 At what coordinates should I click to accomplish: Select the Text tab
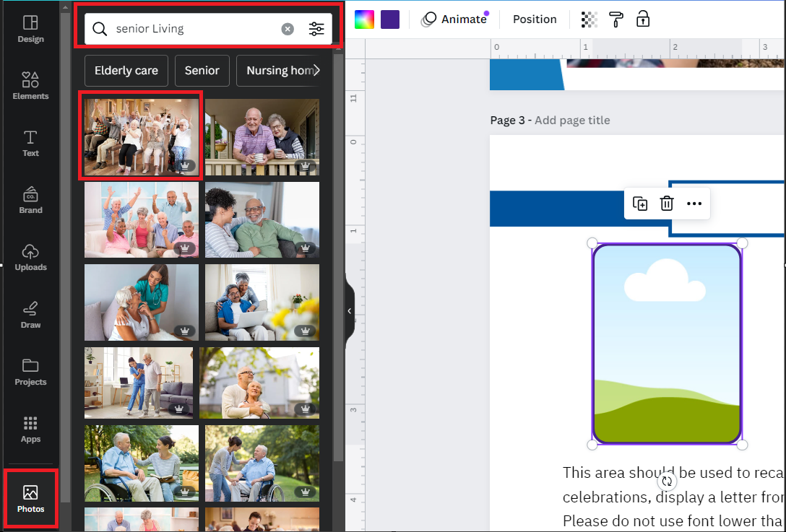point(30,143)
